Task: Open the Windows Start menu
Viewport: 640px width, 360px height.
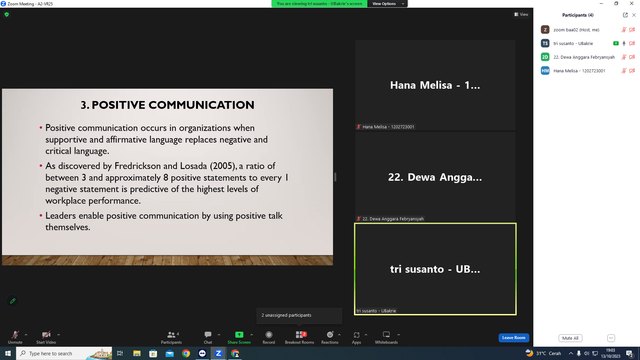Action: [8, 353]
